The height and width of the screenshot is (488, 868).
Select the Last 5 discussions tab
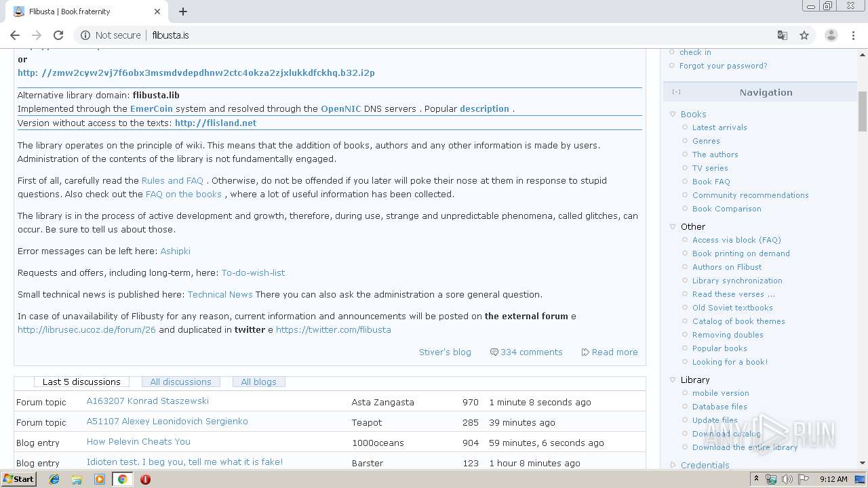(x=81, y=382)
